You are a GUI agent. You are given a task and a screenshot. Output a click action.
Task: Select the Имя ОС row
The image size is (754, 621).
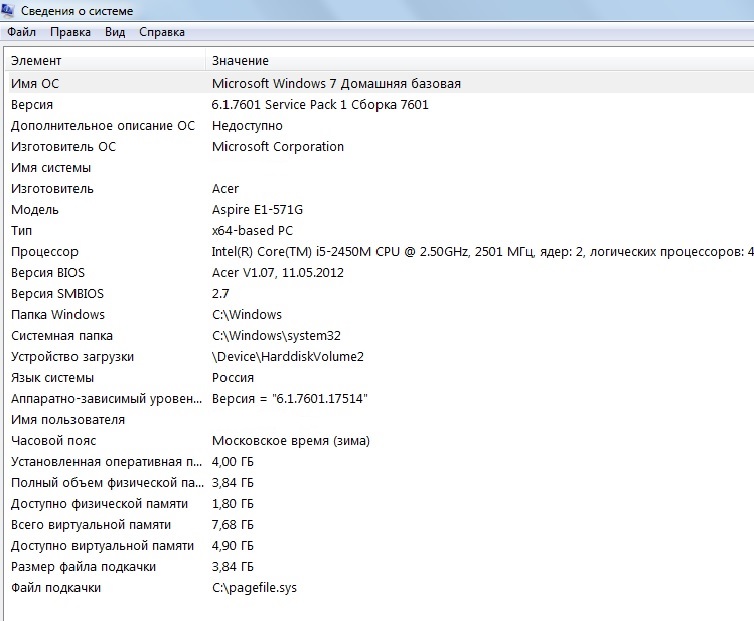[x=35, y=84]
